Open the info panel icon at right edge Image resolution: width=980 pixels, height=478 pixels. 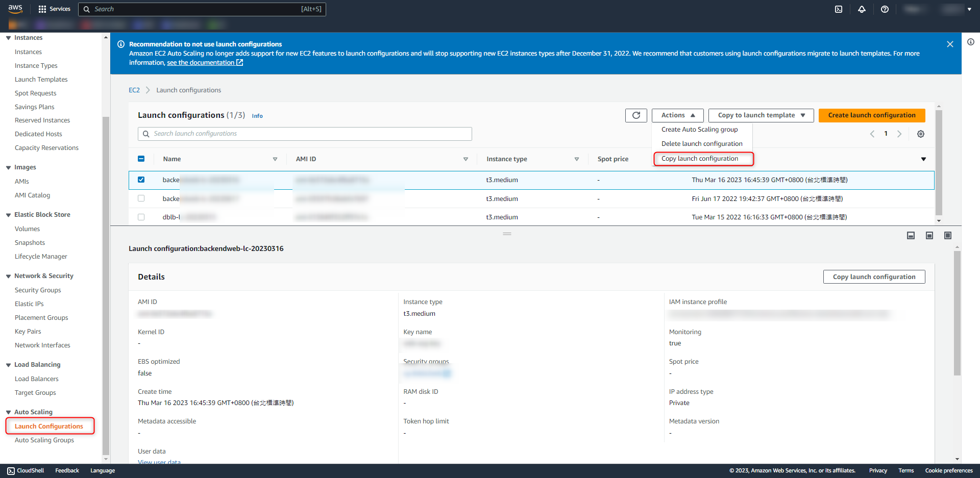[x=970, y=42]
